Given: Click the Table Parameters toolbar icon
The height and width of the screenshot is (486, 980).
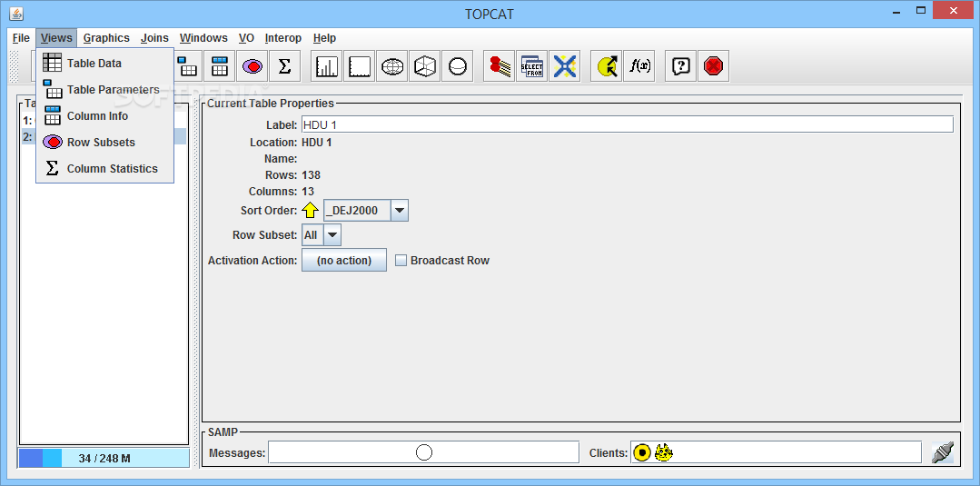Looking at the screenshot, I should (x=187, y=66).
